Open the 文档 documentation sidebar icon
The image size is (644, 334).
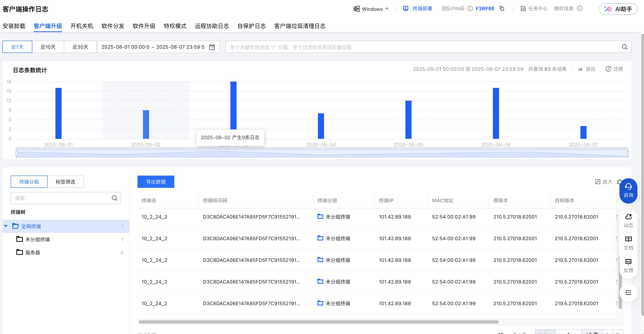click(628, 243)
